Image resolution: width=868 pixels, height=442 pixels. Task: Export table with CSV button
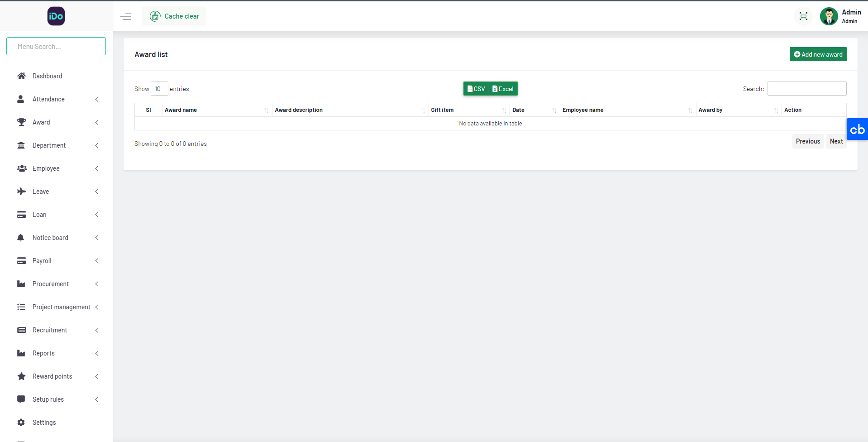click(476, 89)
